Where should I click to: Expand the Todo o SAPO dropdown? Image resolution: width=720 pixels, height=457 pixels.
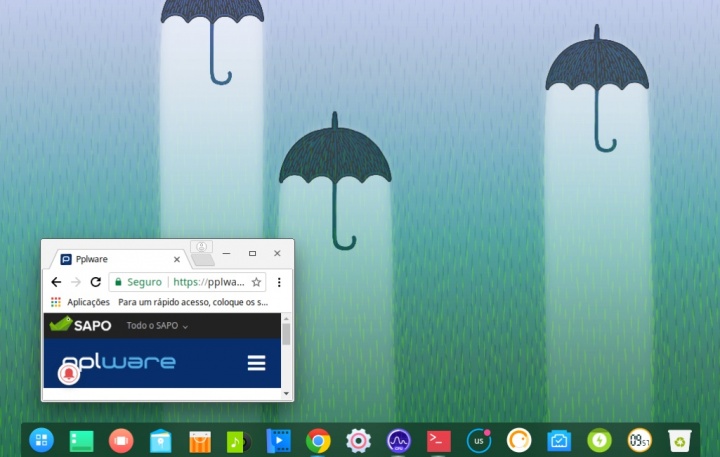tap(157, 326)
